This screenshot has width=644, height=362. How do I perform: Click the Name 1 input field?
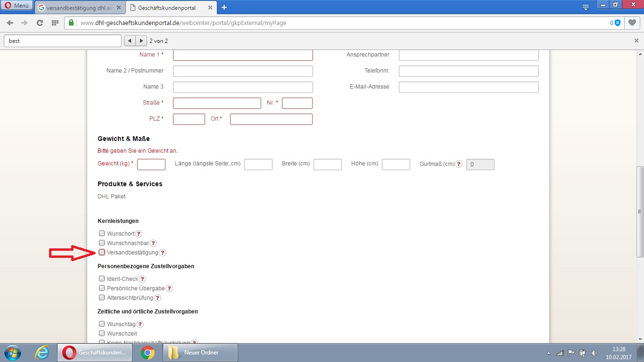[x=243, y=55]
